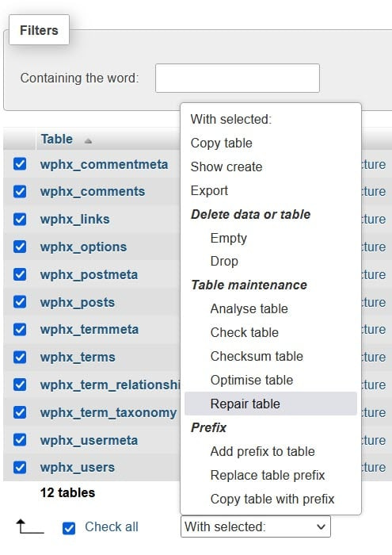Deselect the wphx_term_relationships checkbox
Image resolution: width=392 pixels, height=555 pixels.
tap(20, 385)
